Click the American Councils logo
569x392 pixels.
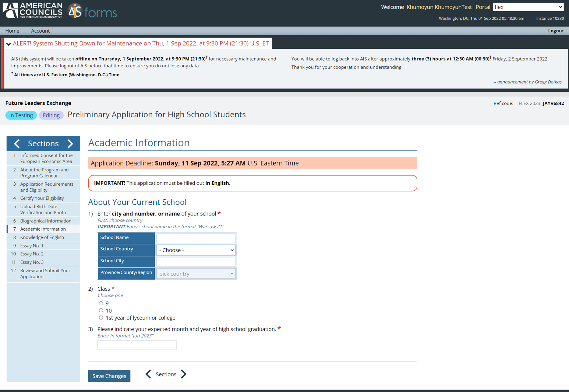click(x=33, y=11)
